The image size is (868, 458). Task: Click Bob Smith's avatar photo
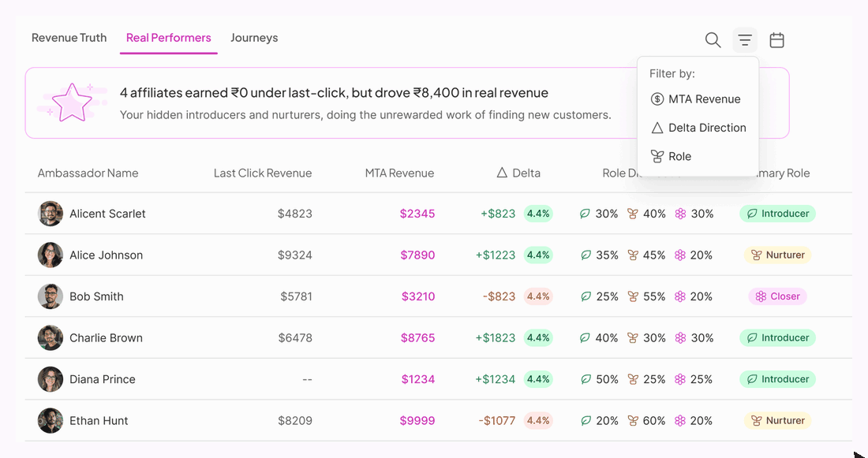51,296
